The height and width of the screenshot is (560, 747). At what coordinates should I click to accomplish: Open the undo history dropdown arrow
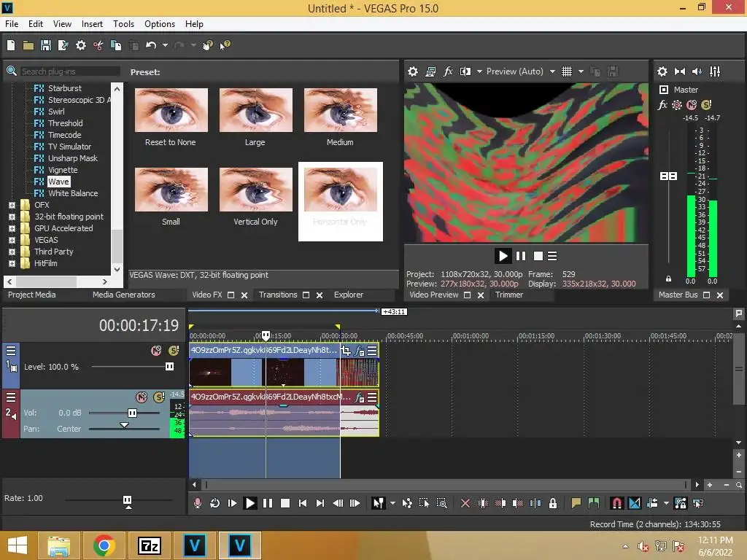point(165,45)
